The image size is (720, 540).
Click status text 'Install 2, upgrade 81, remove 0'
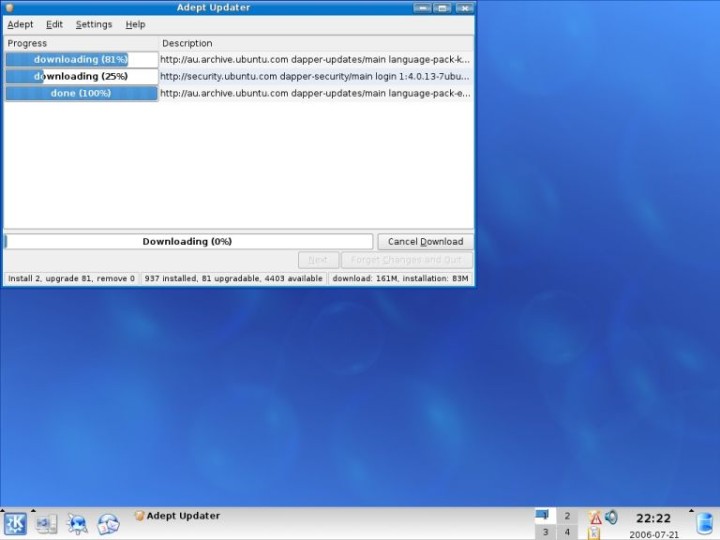point(71,278)
